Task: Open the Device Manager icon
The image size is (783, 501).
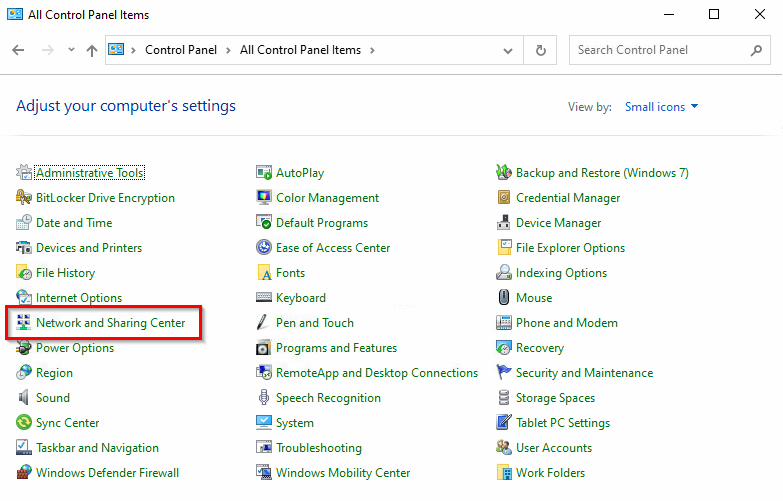Action: coord(504,223)
